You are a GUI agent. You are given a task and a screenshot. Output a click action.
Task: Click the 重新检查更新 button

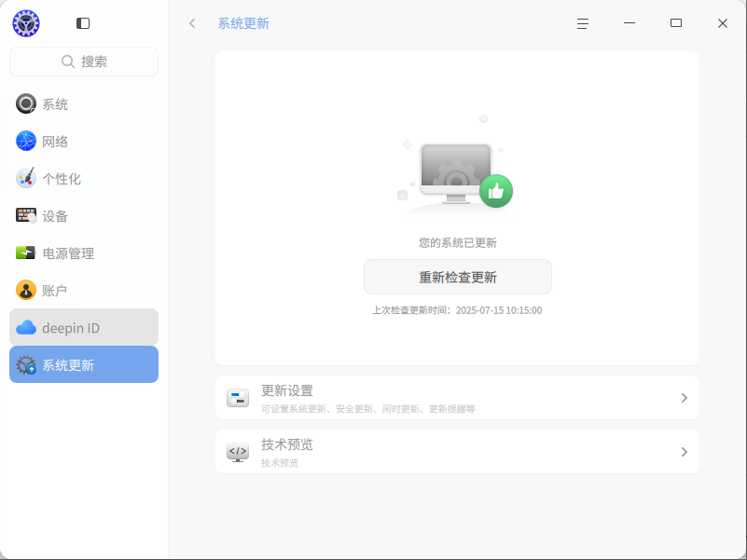pyautogui.click(x=457, y=277)
